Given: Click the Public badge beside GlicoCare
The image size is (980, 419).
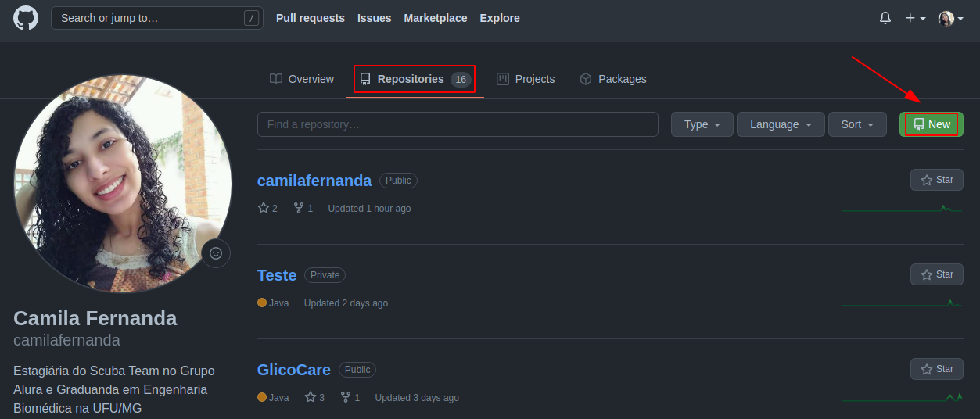Looking at the screenshot, I should [357, 370].
